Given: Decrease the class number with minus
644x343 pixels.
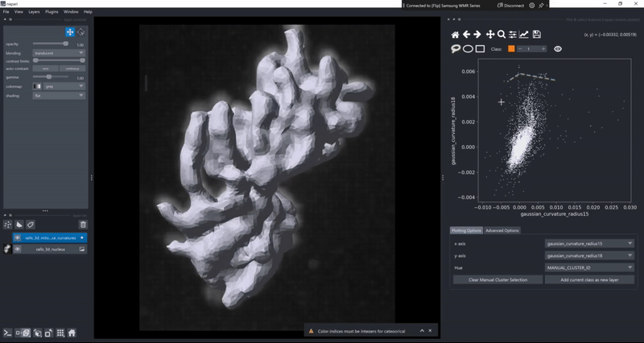Looking at the screenshot, I should [x=520, y=49].
